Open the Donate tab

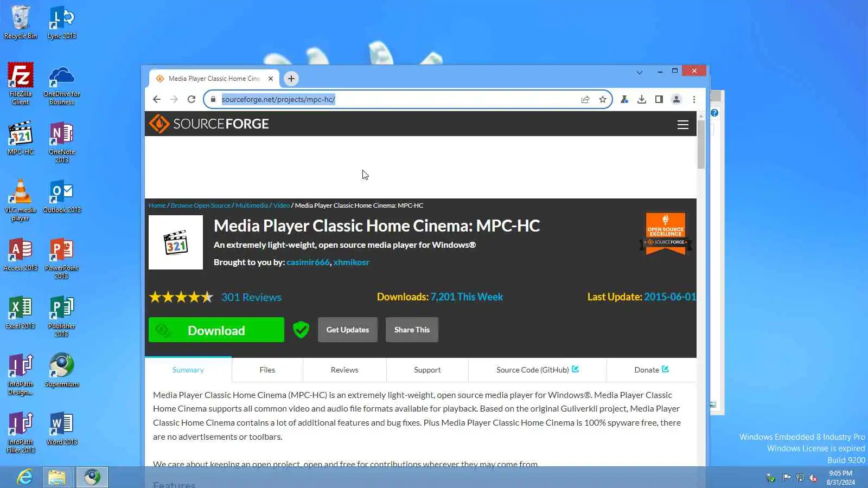[652, 370]
